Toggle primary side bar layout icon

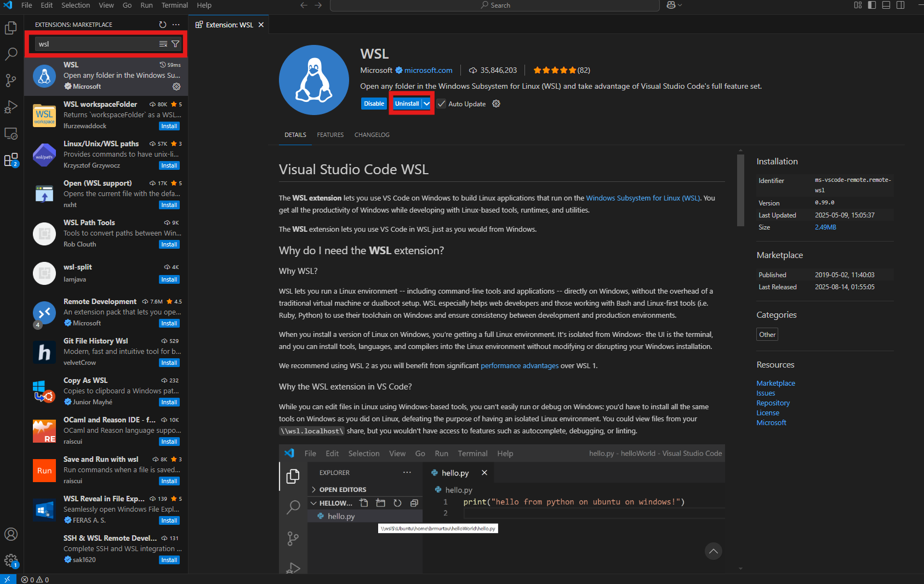tap(872, 5)
